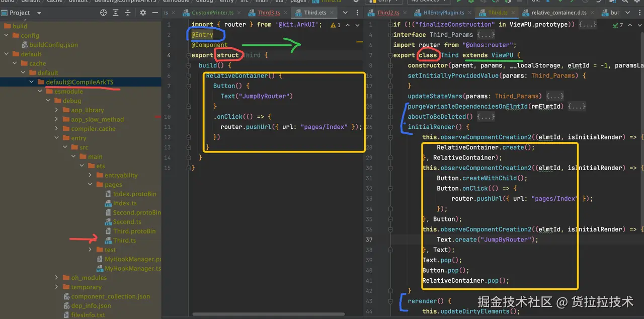This screenshot has width=644, height=319.
Task: Expand the aop_library folder
Action: point(57,110)
